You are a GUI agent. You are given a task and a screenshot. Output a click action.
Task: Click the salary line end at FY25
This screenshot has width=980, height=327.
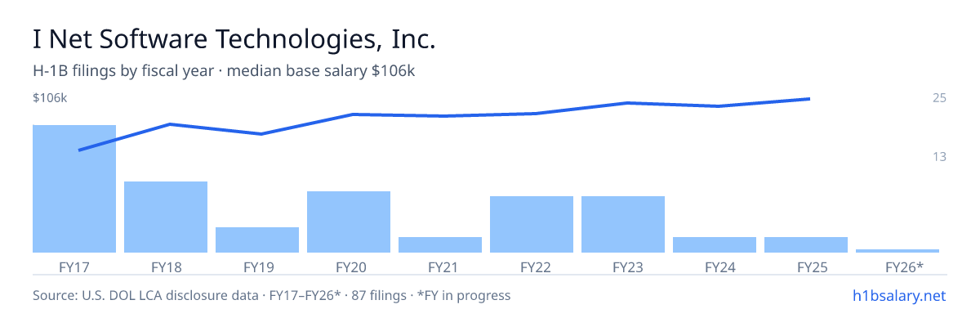pos(808,99)
